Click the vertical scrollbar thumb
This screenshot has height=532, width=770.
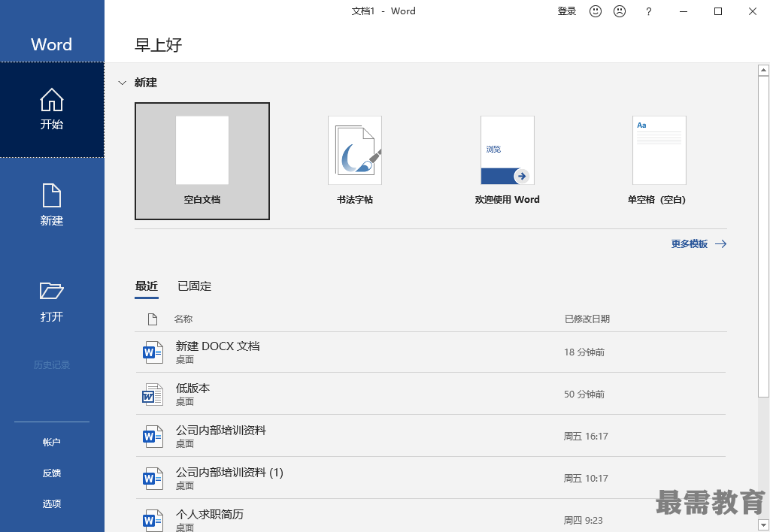(764, 237)
